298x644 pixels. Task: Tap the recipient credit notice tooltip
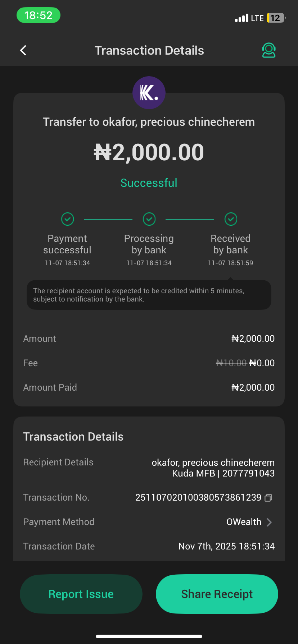click(x=149, y=295)
